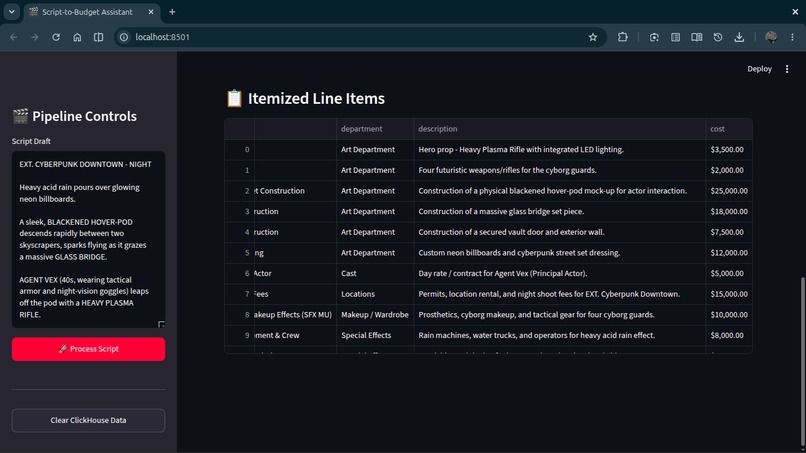Image resolution: width=806 pixels, height=453 pixels.
Task: Open the split view icon beside home
Action: coord(98,37)
